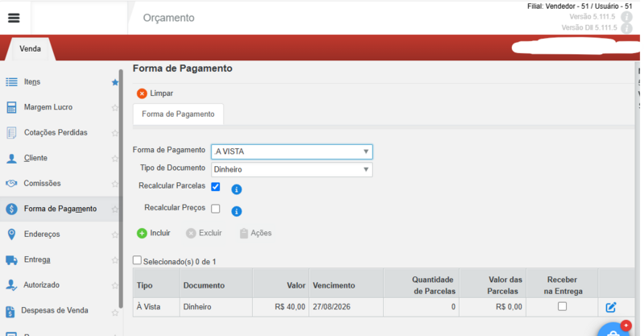Toggle favorite star for Comissões
Image resolution: width=644 pixels, height=336 pixels.
coord(115,184)
